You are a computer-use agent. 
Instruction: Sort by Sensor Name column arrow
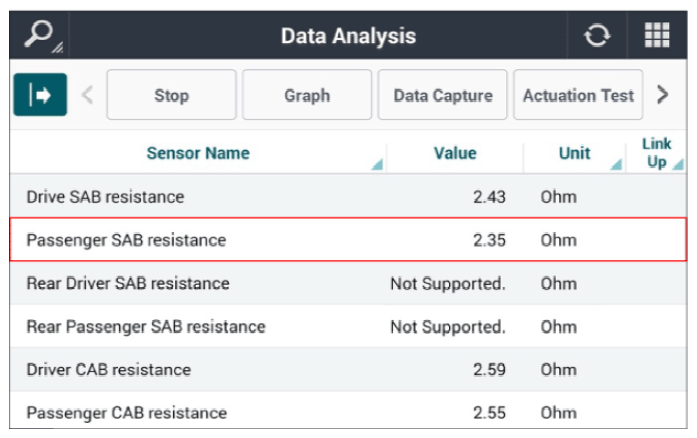(377, 165)
